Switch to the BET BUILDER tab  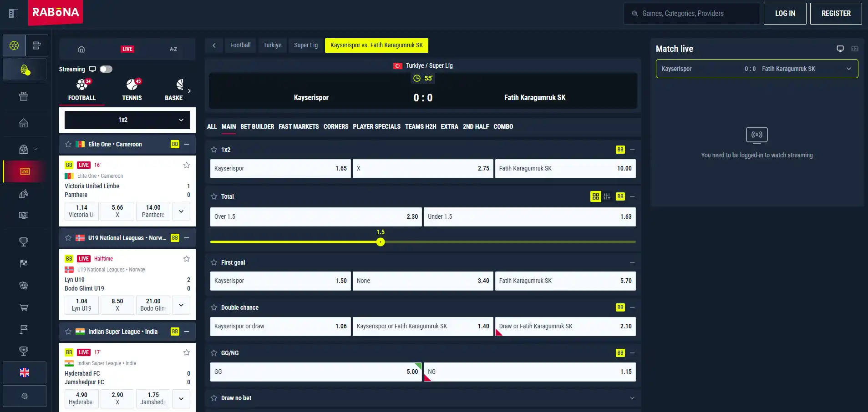(257, 126)
